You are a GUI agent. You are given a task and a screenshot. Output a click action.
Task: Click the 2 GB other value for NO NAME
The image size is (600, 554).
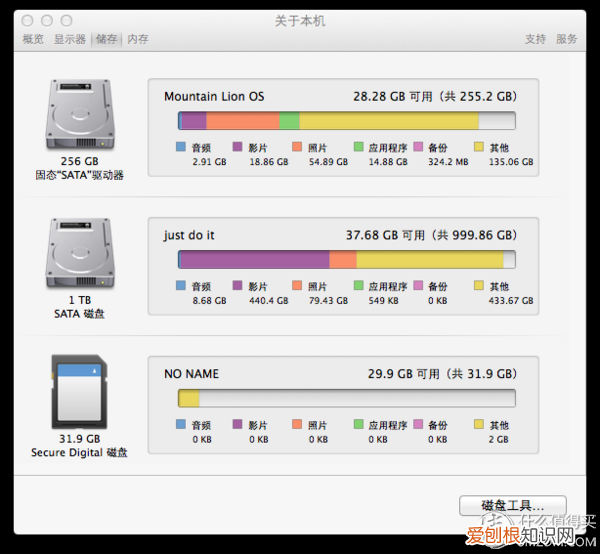pos(499,440)
